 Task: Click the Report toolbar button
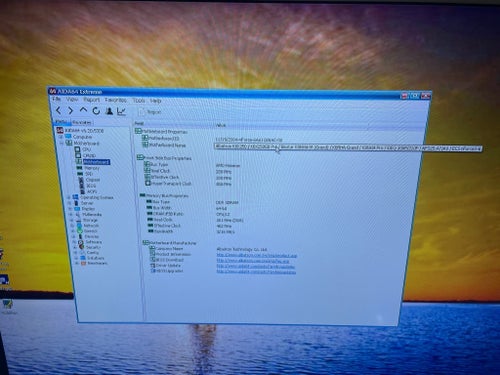pyautogui.click(x=150, y=112)
